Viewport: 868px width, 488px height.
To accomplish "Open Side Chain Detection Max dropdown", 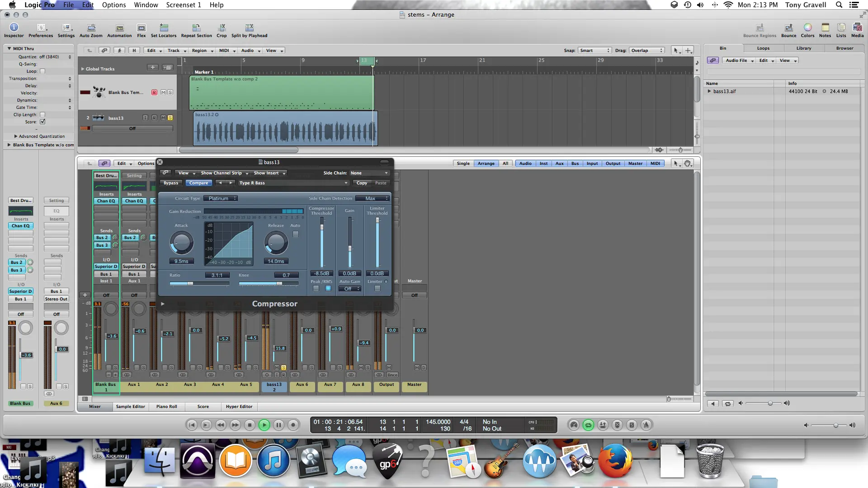I will (372, 198).
